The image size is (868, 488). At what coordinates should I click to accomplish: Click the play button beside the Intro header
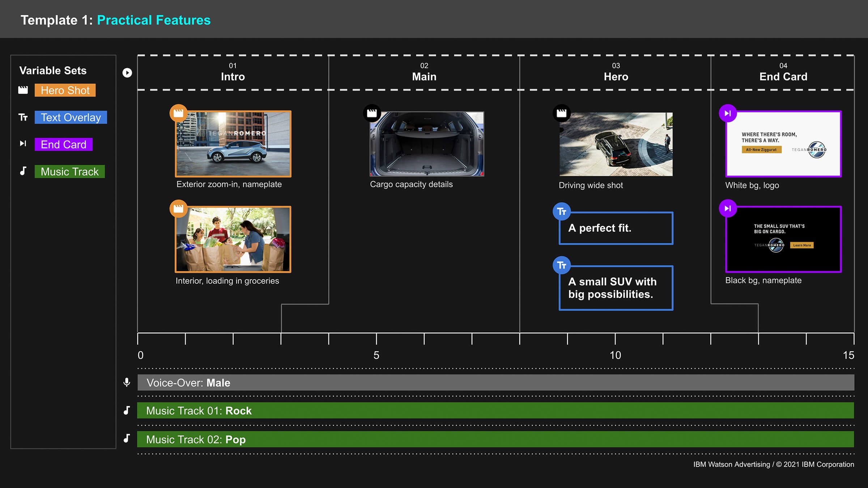tap(127, 73)
